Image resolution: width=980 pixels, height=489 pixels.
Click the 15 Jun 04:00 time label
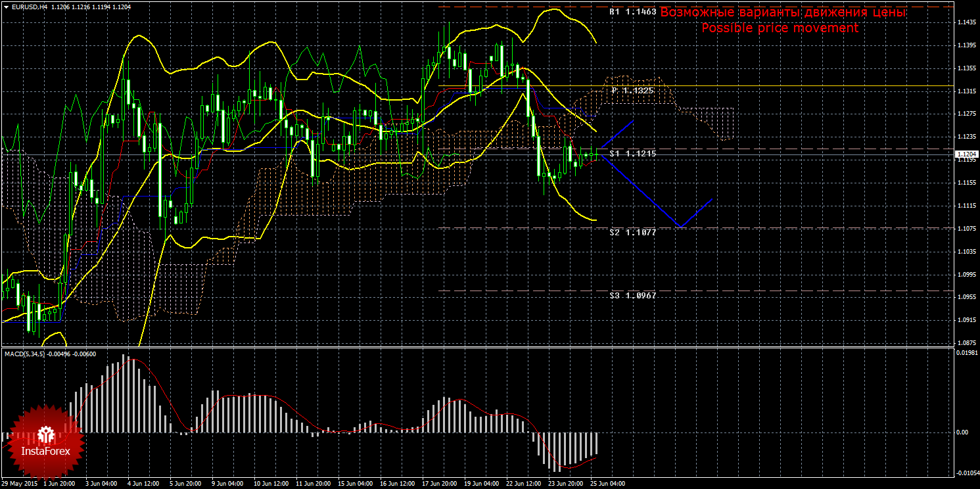coord(356,483)
